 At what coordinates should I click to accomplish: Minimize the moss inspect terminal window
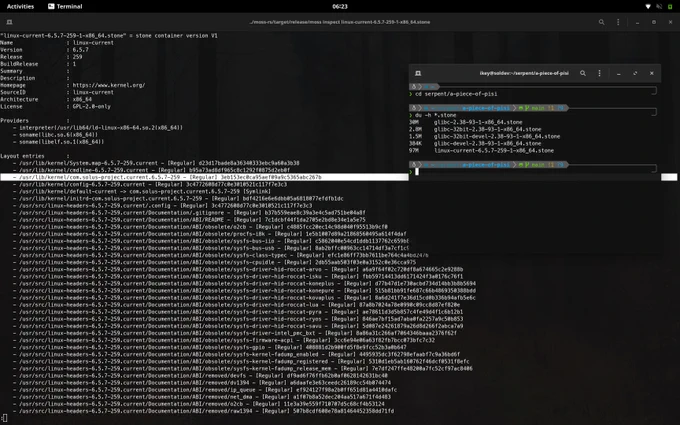click(638, 22)
